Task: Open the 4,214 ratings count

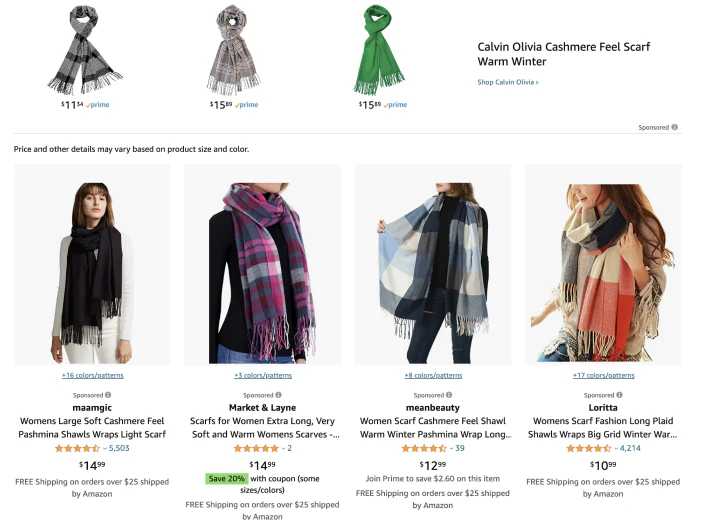Action: pyautogui.click(x=630, y=448)
